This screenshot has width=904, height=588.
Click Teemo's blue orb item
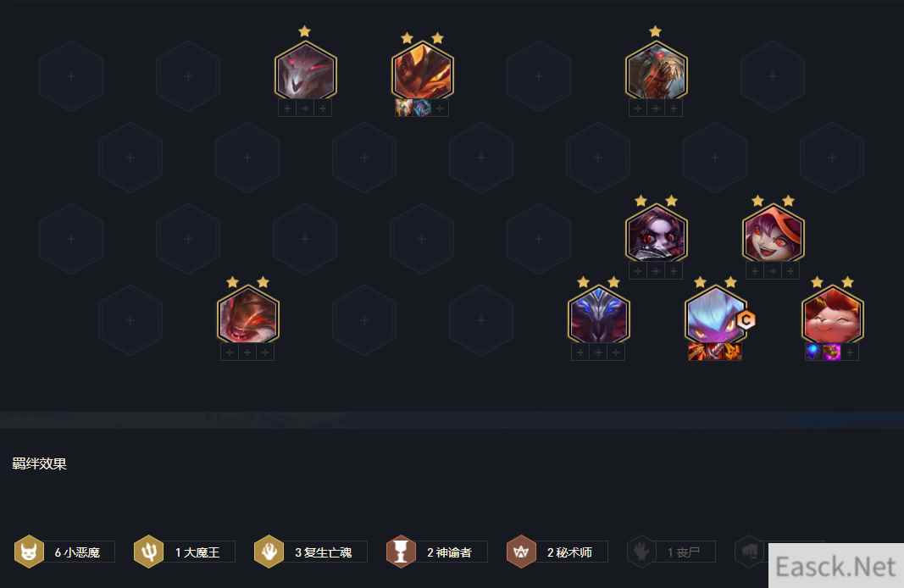[813, 352]
